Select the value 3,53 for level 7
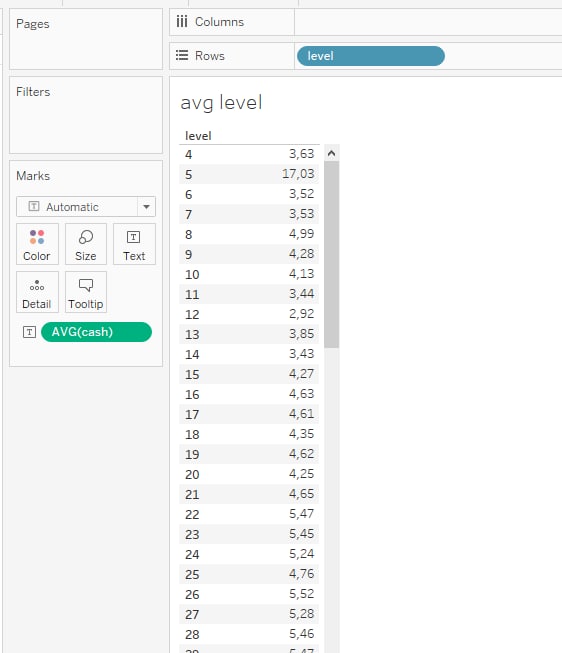 pyautogui.click(x=302, y=214)
